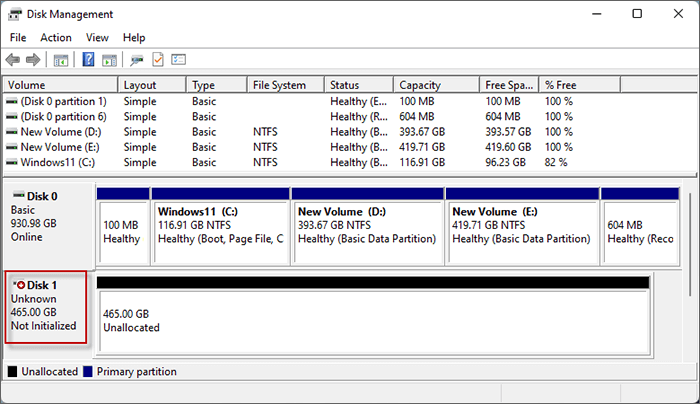Click the red Disk 1 not initialized icon

[x=21, y=285]
